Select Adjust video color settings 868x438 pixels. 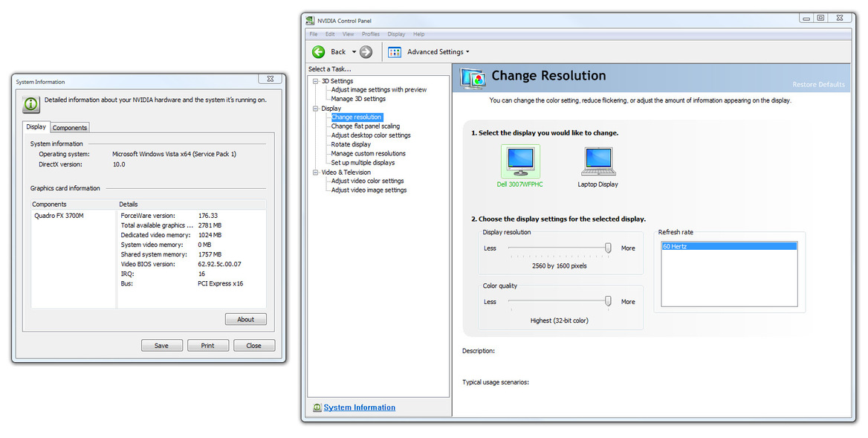(368, 181)
